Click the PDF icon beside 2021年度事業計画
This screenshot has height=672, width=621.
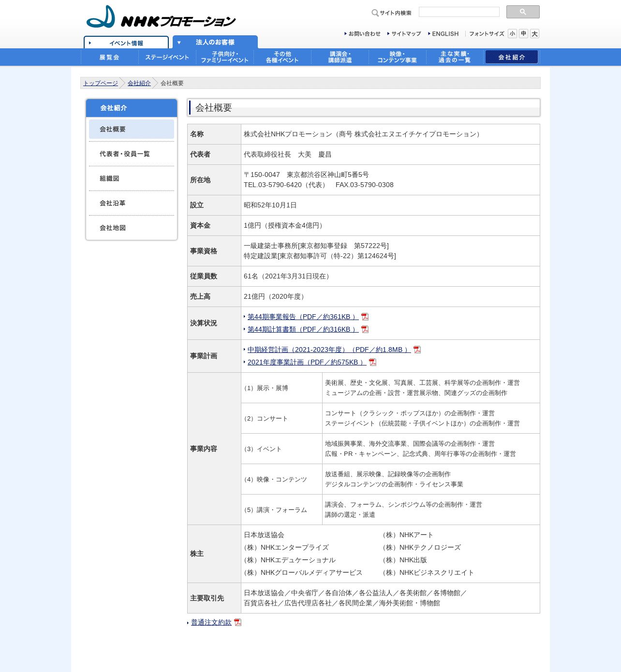coord(372,362)
